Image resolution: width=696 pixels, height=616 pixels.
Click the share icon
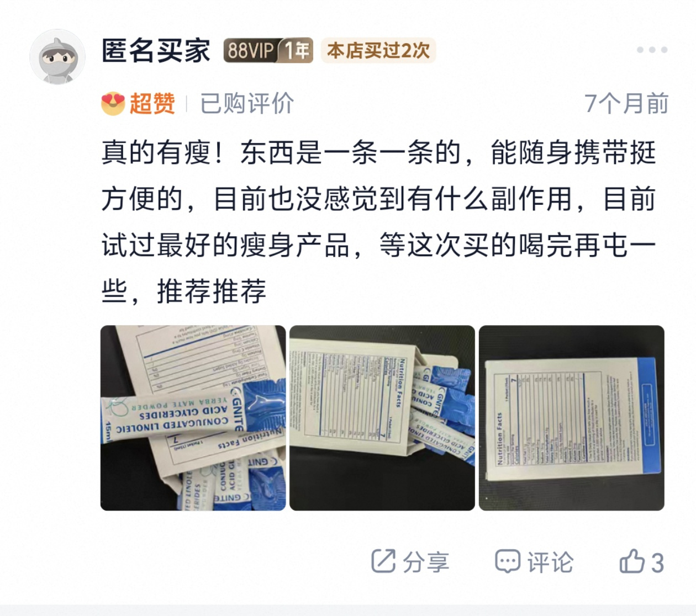coord(383,561)
